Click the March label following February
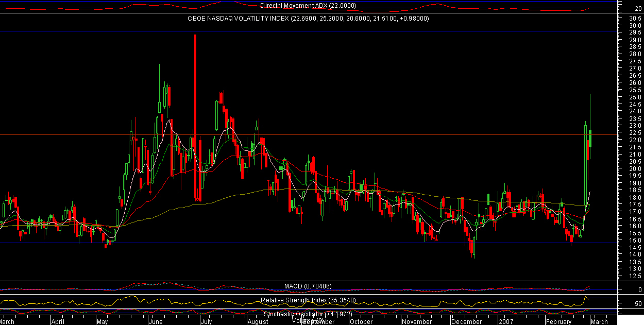The image size is (644, 325). coord(599,321)
